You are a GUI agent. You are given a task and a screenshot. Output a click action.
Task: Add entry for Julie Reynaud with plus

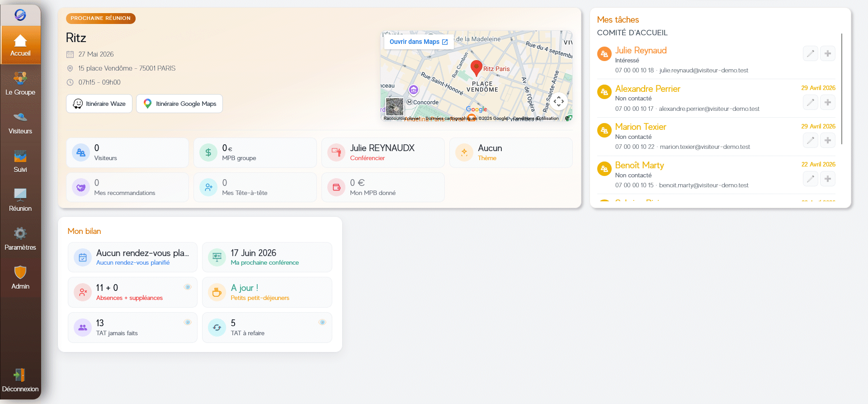click(x=828, y=53)
